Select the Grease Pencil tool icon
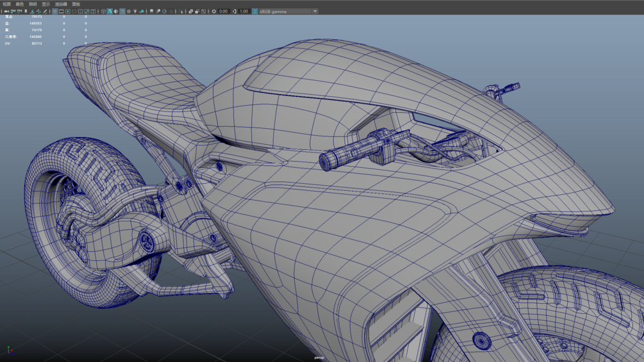The height and width of the screenshot is (362, 644). click(45, 12)
